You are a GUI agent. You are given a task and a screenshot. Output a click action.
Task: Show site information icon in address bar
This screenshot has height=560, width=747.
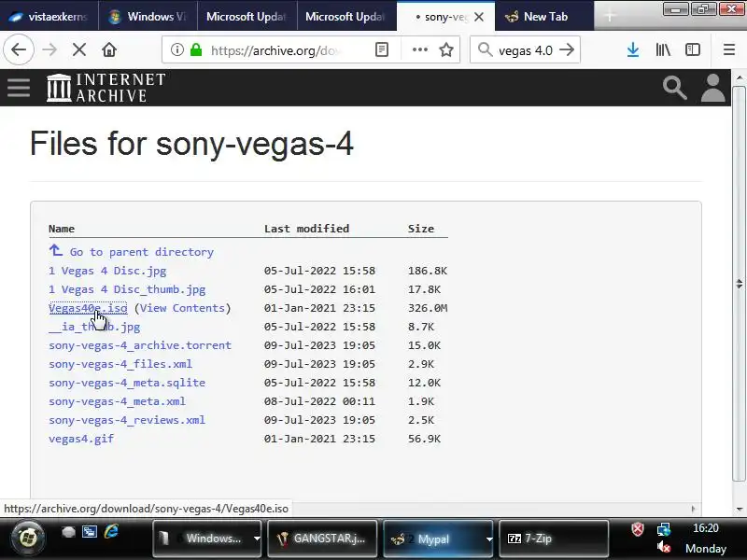click(176, 49)
